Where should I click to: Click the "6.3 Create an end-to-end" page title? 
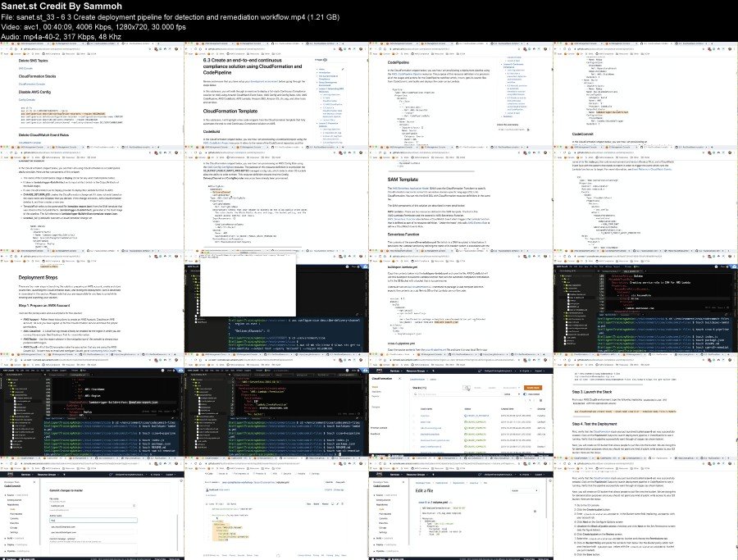tap(253, 66)
